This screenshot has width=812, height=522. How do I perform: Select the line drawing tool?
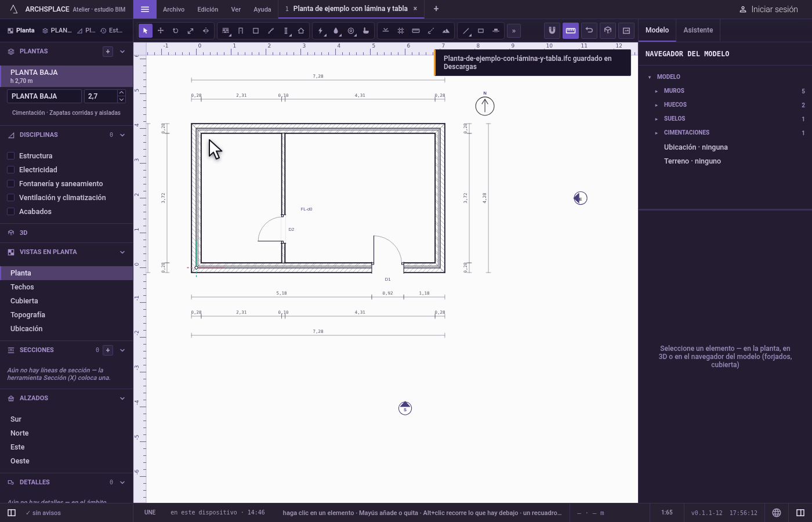(x=466, y=31)
